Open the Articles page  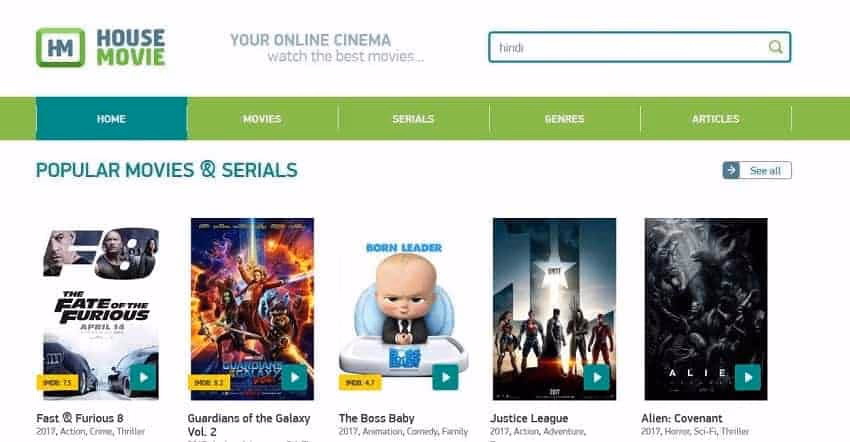coord(716,119)
